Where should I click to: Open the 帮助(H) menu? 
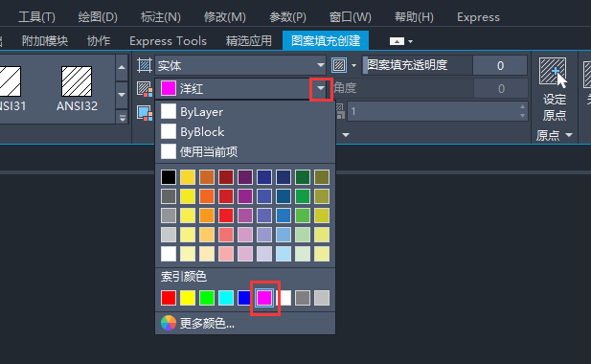tap(414, 17)
